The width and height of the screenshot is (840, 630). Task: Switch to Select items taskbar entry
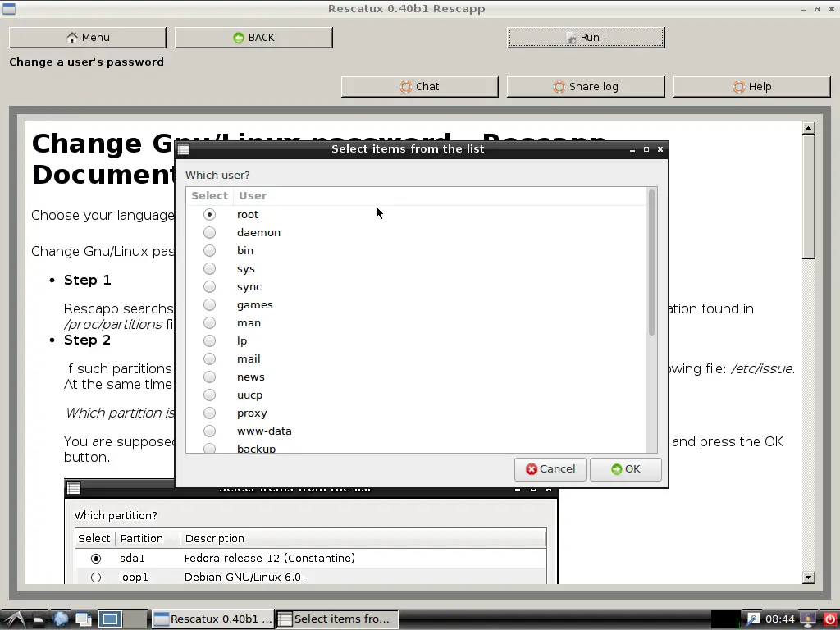(337, 619)
